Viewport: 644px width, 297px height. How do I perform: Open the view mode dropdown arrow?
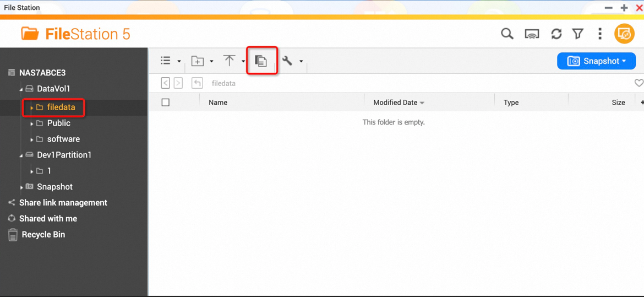coord(179,61)
